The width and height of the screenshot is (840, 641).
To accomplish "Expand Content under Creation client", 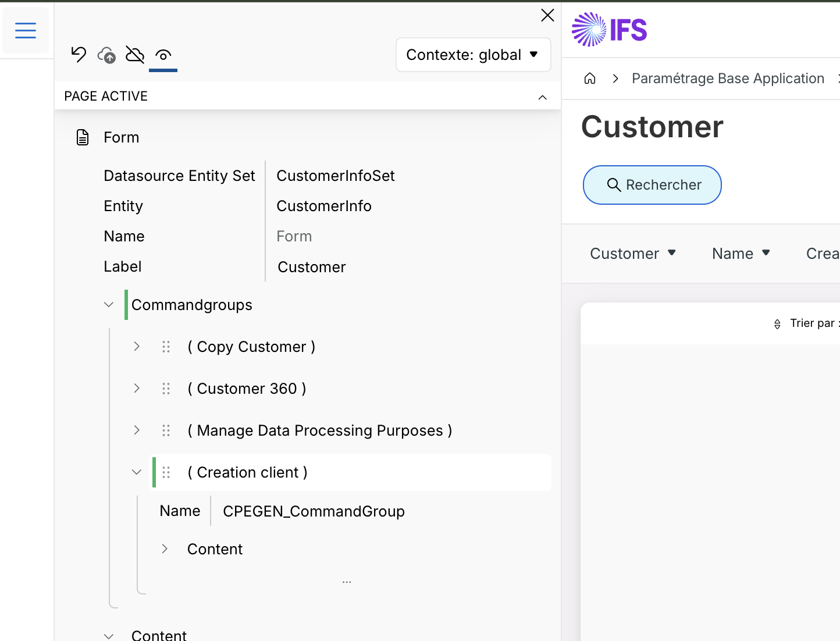I will coord(165,549).
